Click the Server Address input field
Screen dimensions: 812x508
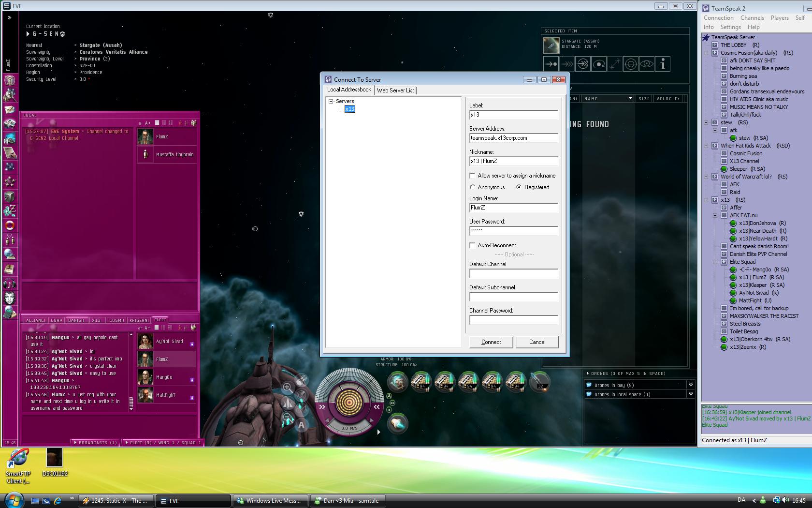513,138
